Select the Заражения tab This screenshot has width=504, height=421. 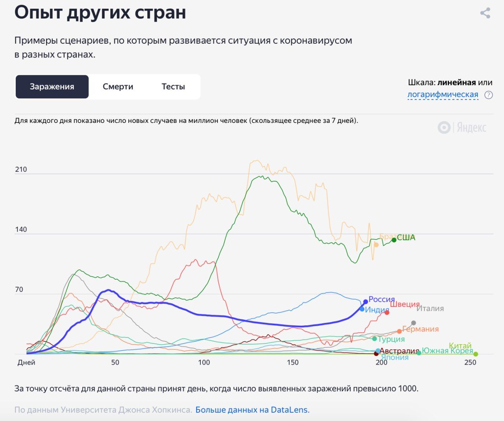52,87
